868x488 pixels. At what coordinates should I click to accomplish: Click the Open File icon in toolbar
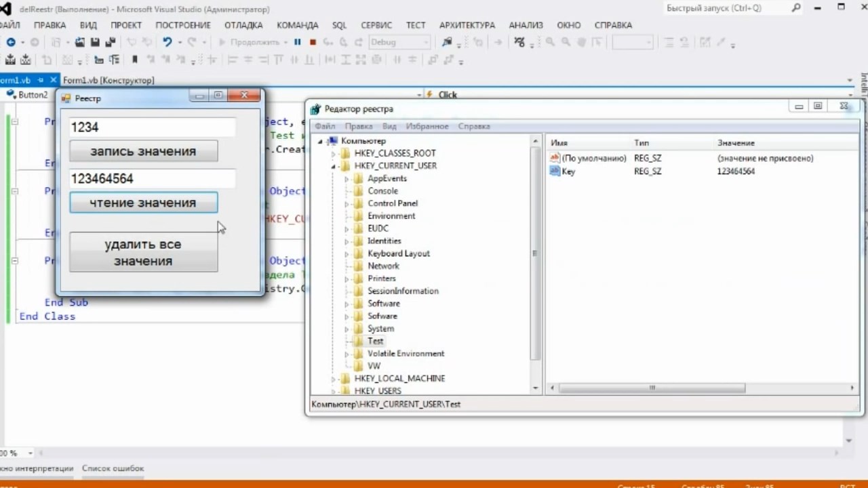click(x=80, y=42)
